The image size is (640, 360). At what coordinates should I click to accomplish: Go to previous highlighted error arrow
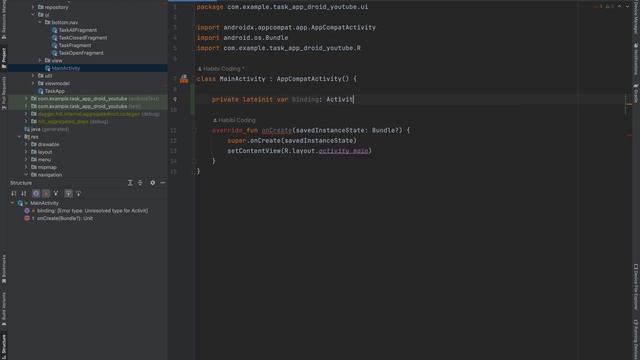pos(620,6)
